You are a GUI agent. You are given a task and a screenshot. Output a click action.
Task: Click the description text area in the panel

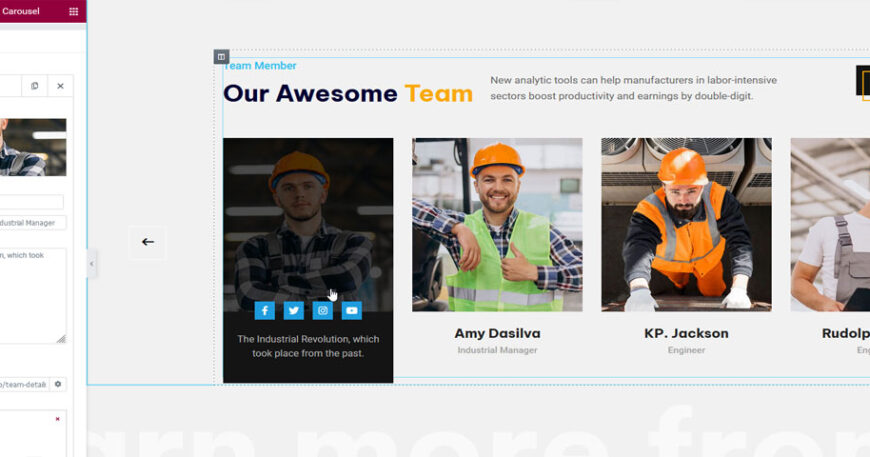(32, 295)
